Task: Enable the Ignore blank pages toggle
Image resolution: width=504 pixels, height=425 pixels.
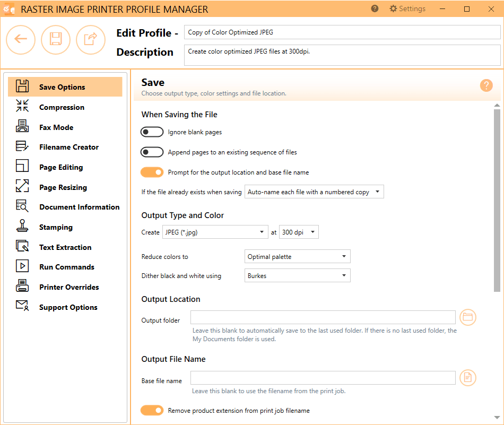Action: (x=152, y=132)
